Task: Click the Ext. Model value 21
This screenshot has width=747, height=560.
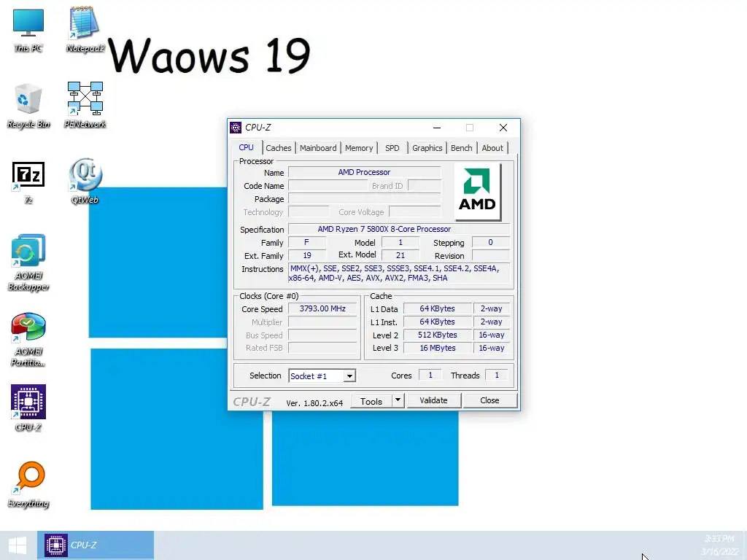Action: point(400,256)
